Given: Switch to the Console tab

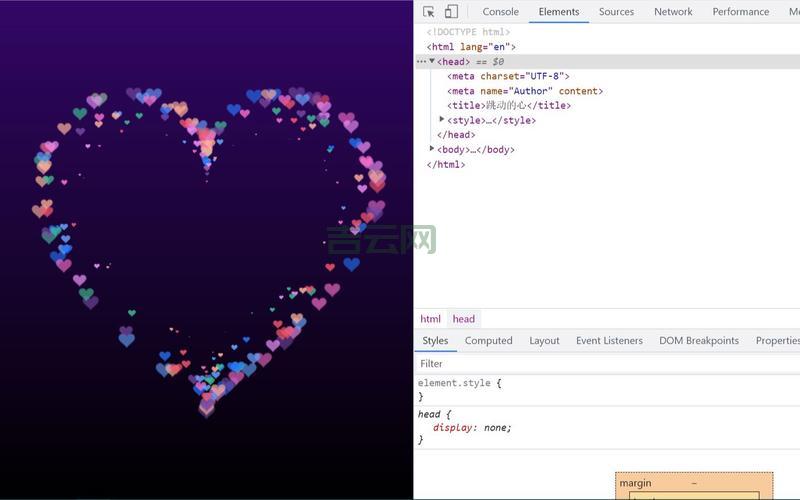Looking at the screenshot, I should click(500, 12).
